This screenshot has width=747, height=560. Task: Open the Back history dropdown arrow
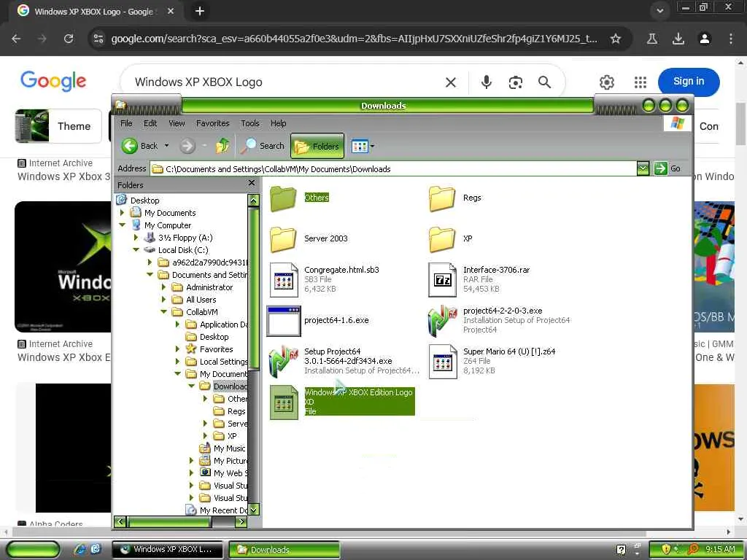click(167, 146)
